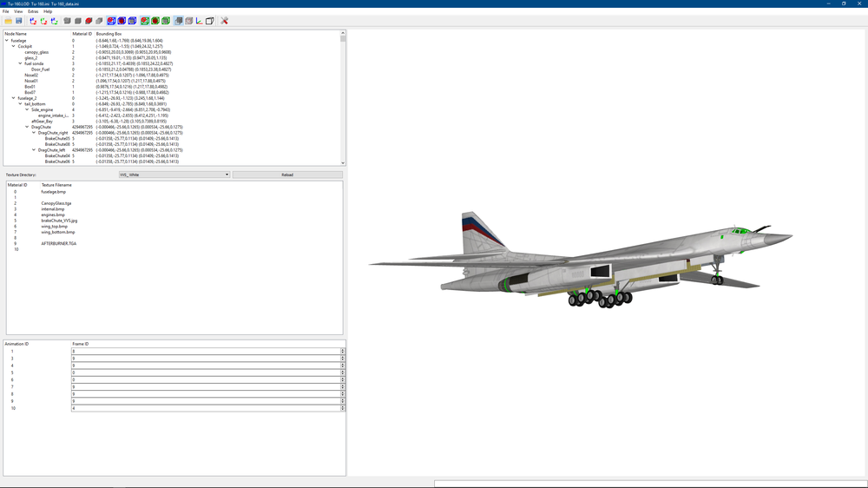Screen dimensions: 868x488
Task: Click the Reload button
Action: coord(287,175)
